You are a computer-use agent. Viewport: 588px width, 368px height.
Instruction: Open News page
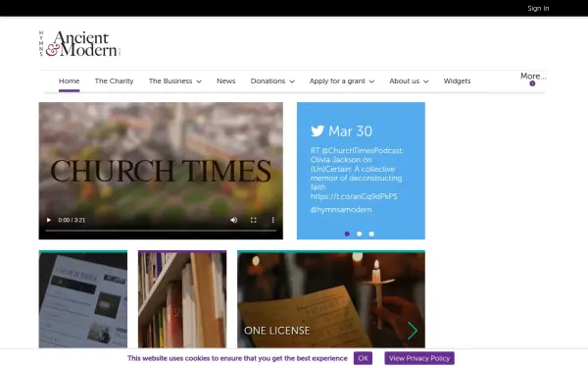[226, 81]
